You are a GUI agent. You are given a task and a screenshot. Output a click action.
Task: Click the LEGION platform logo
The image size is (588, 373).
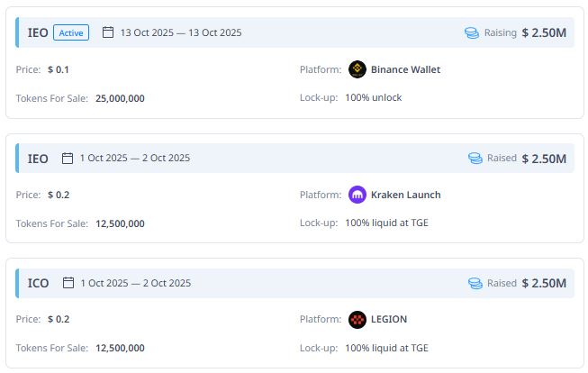(357, 319)
